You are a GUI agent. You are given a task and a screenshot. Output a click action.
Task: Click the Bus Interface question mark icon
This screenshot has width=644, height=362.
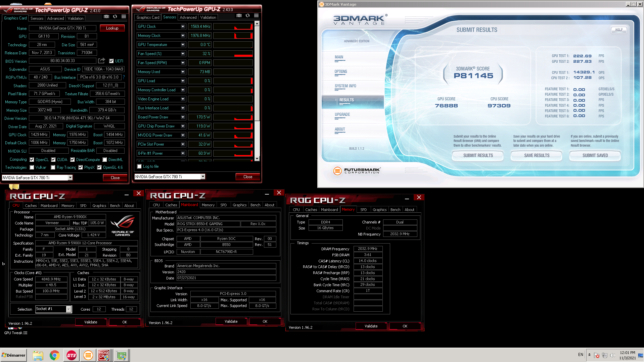click(x=124, y=77)
